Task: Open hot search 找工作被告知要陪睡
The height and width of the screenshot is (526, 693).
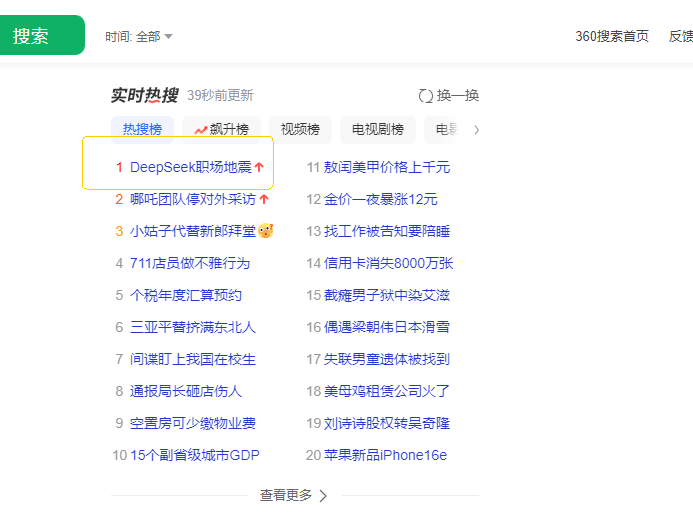Action: 387,231
